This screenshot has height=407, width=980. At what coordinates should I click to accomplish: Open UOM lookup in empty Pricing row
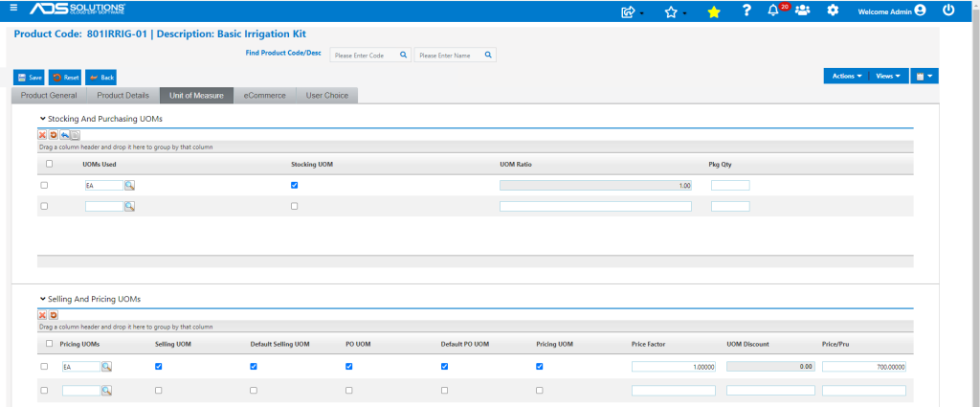click(107, 390)
